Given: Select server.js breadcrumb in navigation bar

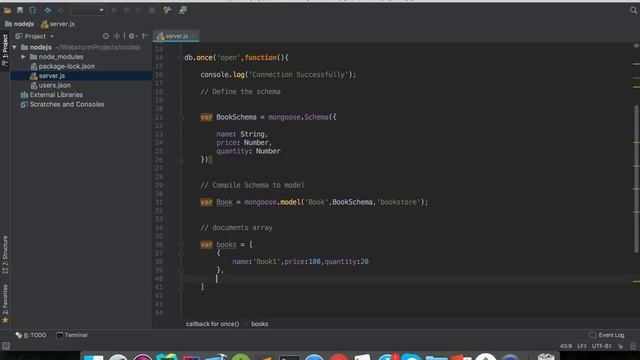Looking at the screenshot, I should pyautogui.click(x=58, y=24).
